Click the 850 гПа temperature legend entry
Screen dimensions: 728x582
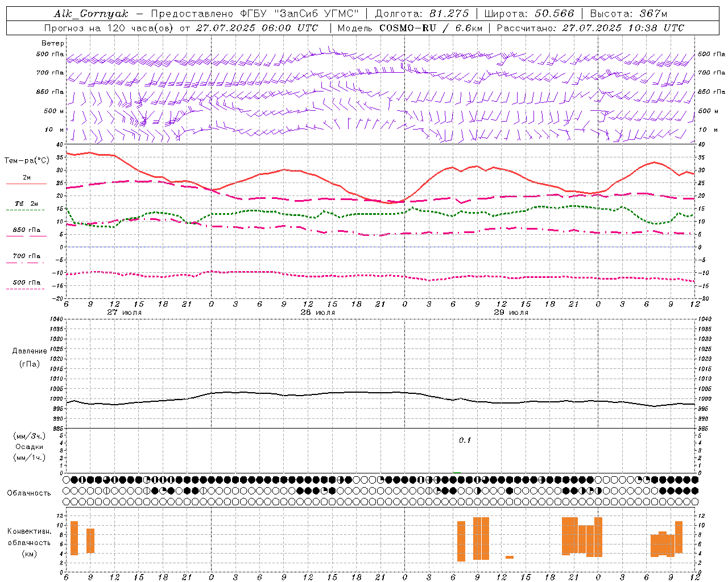click(27, 230)
